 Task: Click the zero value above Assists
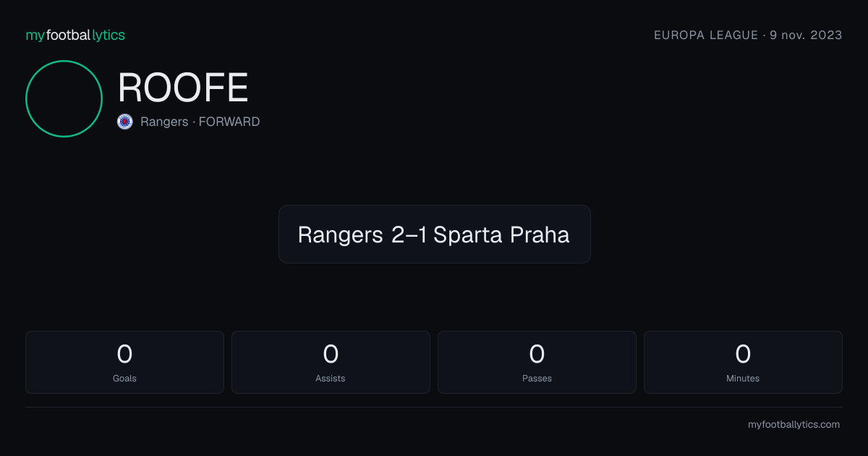pos(331,354)
